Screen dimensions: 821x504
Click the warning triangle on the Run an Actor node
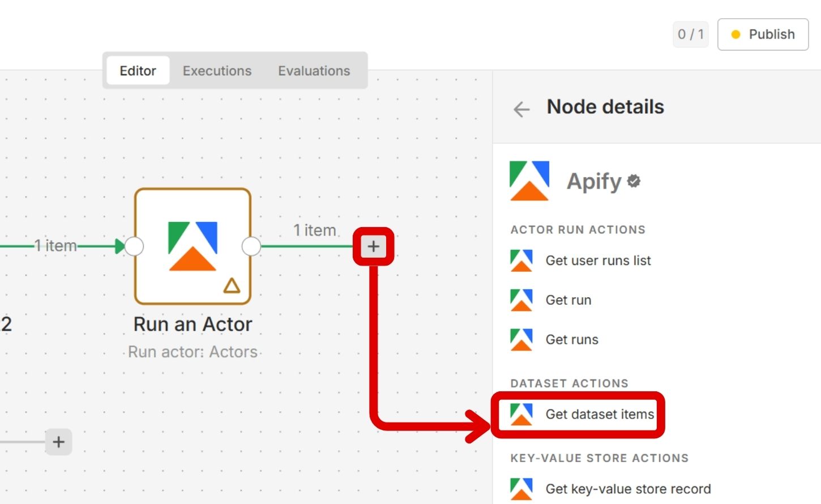click(x=232, y=285)
